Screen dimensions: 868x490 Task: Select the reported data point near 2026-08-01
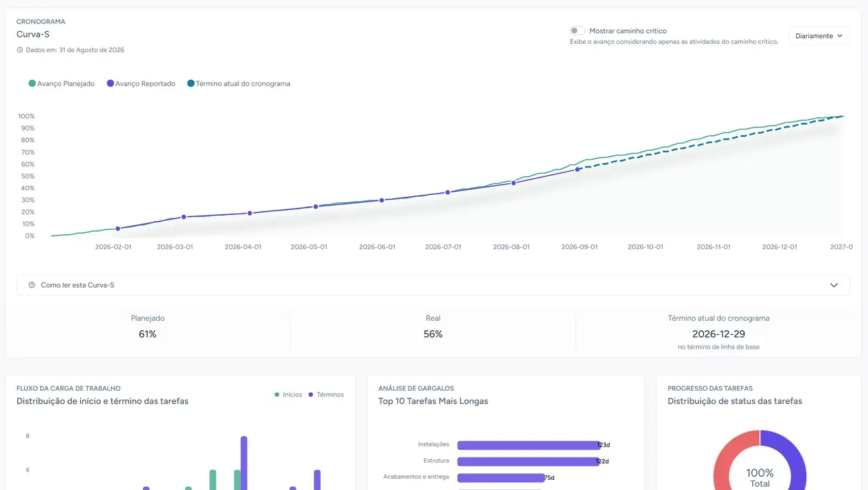514,183
